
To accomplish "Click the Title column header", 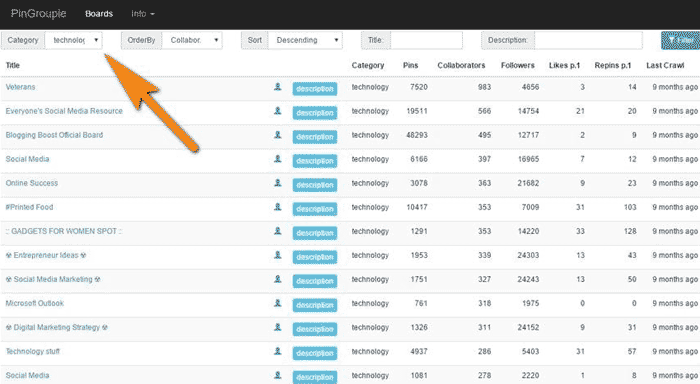I will (12, 65).
